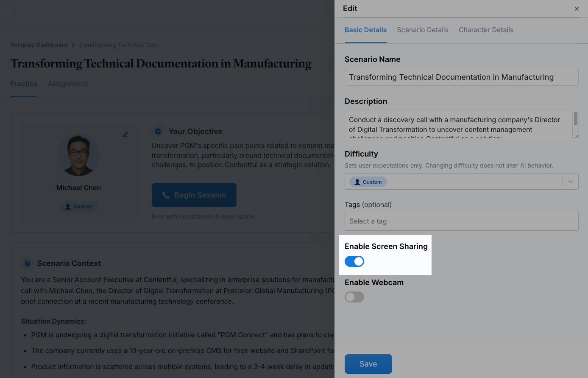Click the Scenario Context heading
The width and height of the screenshot is (588, 378).
point(69,263)
